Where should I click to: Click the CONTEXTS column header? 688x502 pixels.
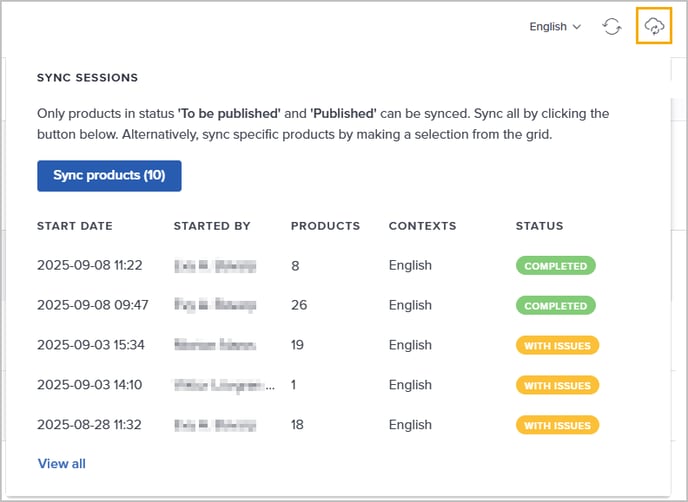[x=422, y=226]
